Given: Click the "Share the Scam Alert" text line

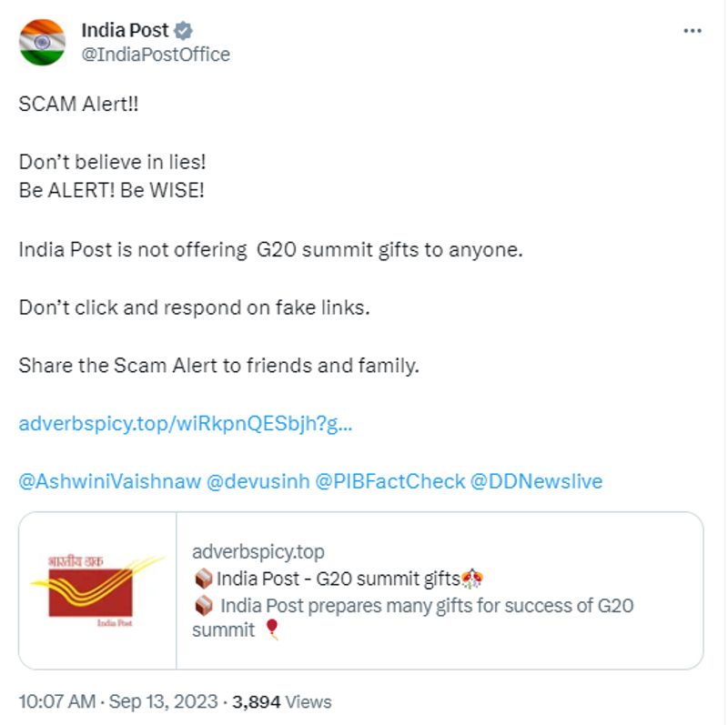Looking at the screenshot, I should [218, 366].
